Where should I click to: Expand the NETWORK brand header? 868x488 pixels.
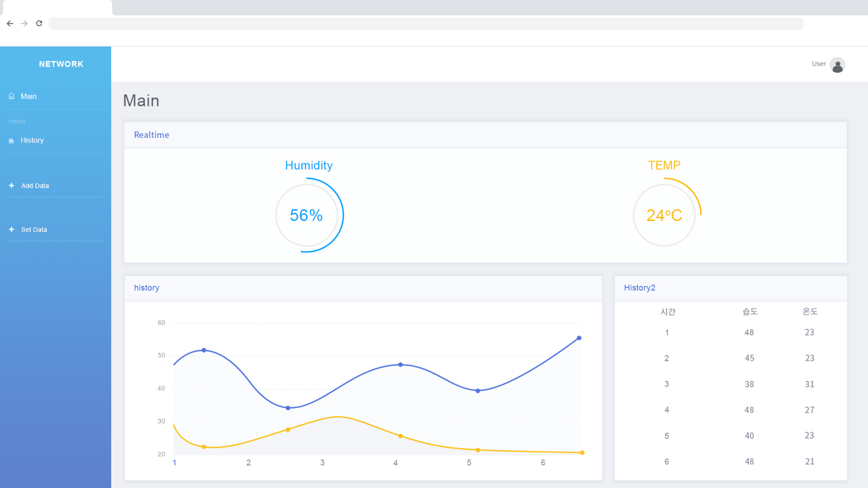tap(61, 64)
